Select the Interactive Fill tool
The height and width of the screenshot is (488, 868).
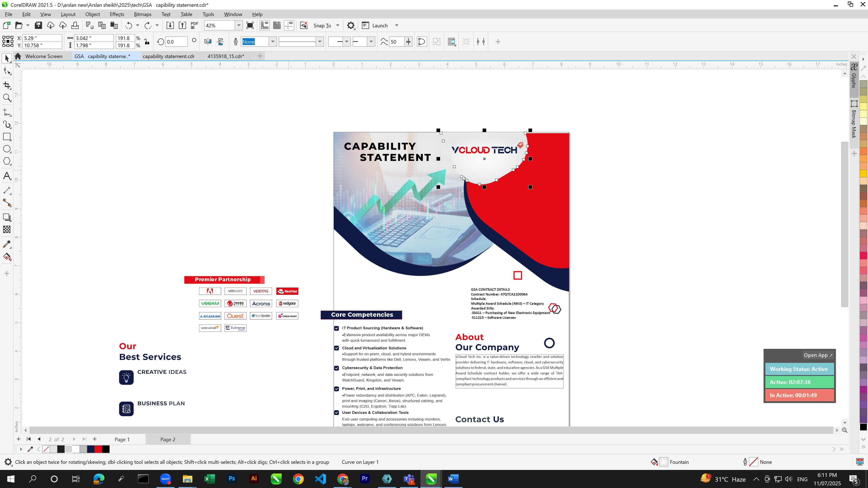pyautogui.click(x=7, y=257)
